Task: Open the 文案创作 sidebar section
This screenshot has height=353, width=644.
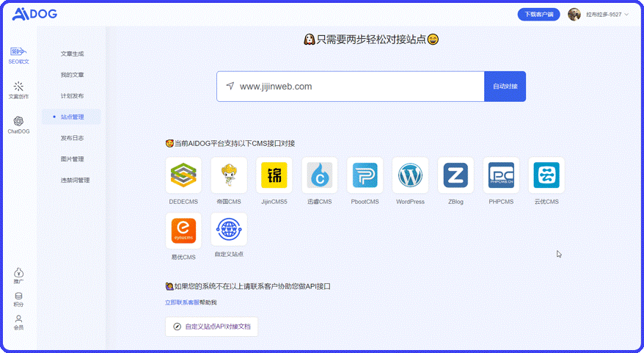Action: coord(18,90)
